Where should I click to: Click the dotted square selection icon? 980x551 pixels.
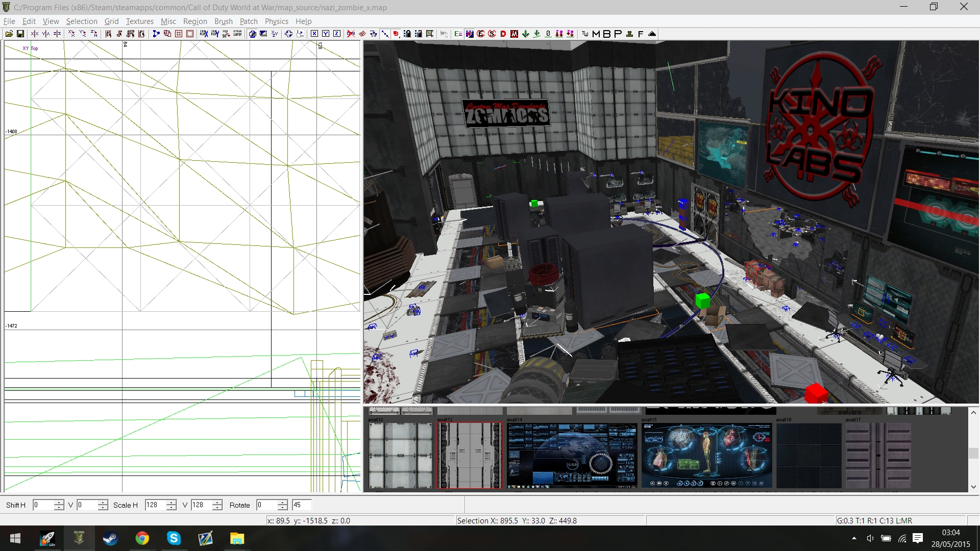click(x=189, y=34)
